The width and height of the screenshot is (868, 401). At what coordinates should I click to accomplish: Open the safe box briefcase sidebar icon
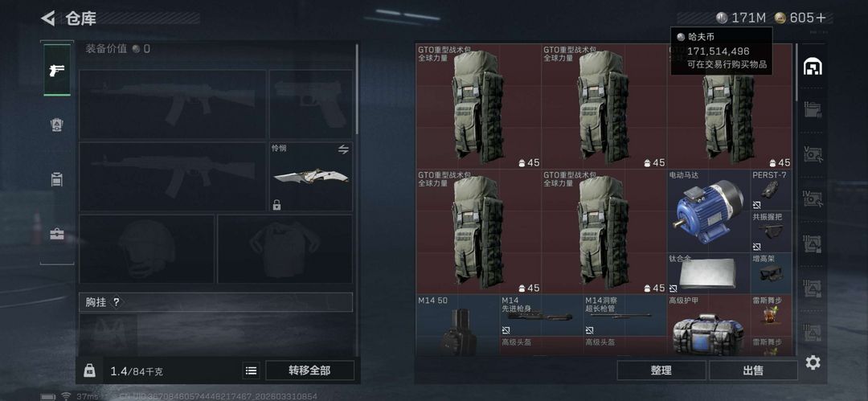click(57, 234)
